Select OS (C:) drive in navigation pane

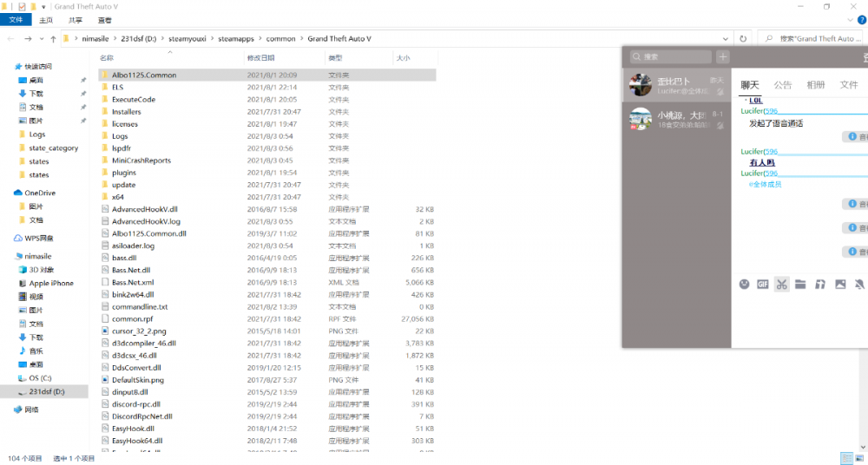point(40,378)
